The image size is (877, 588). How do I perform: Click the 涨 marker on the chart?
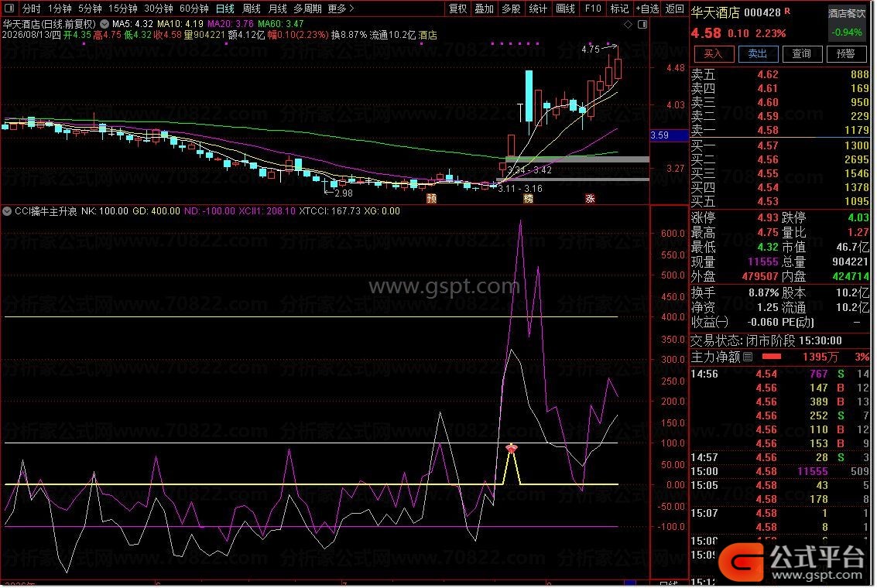pyautogui.click(x=590, y=198)
